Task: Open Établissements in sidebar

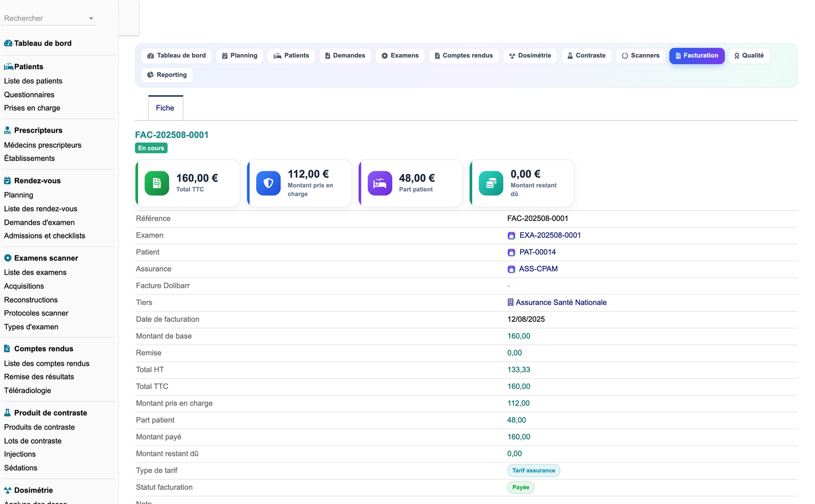Action: (29, 158)
